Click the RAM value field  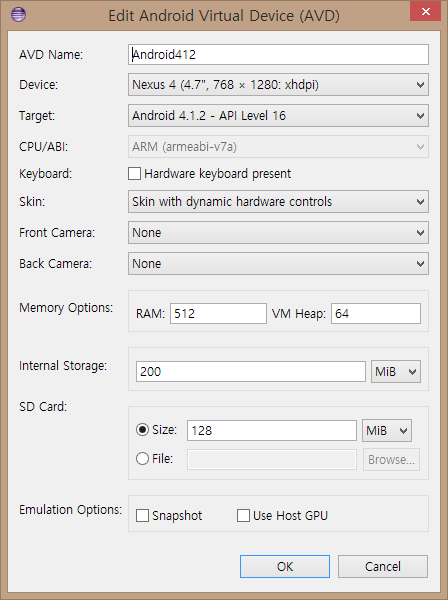point(218,314)
